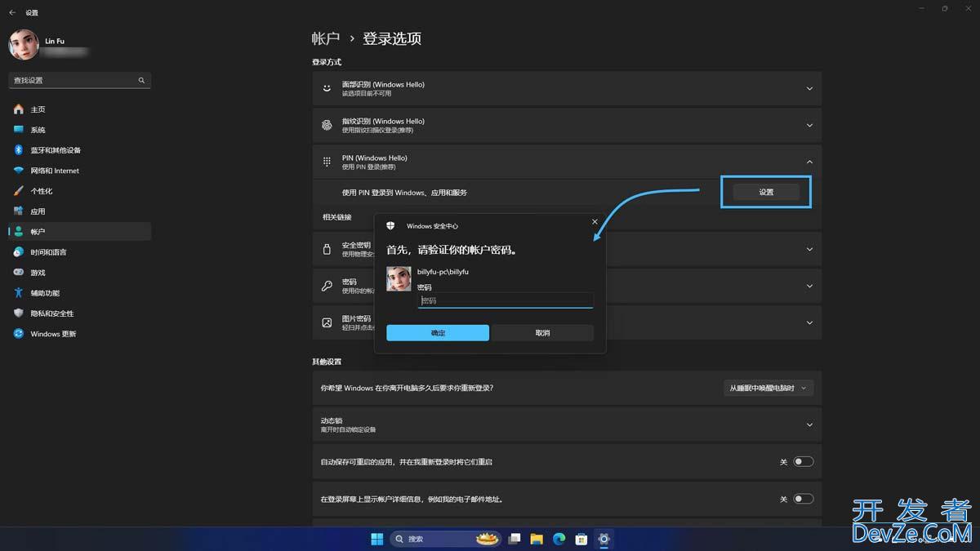Image resolution: width=980 pixels, height=551 pixels.
Task: Click the security key USB icon
Action: click(x=327, y=249)
